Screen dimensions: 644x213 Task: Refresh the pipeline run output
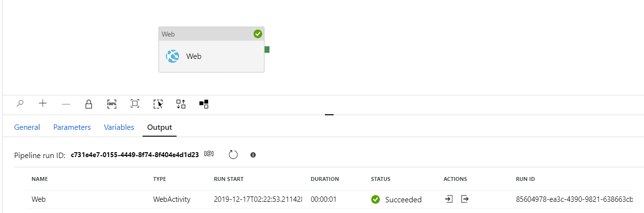coord(233,155)
